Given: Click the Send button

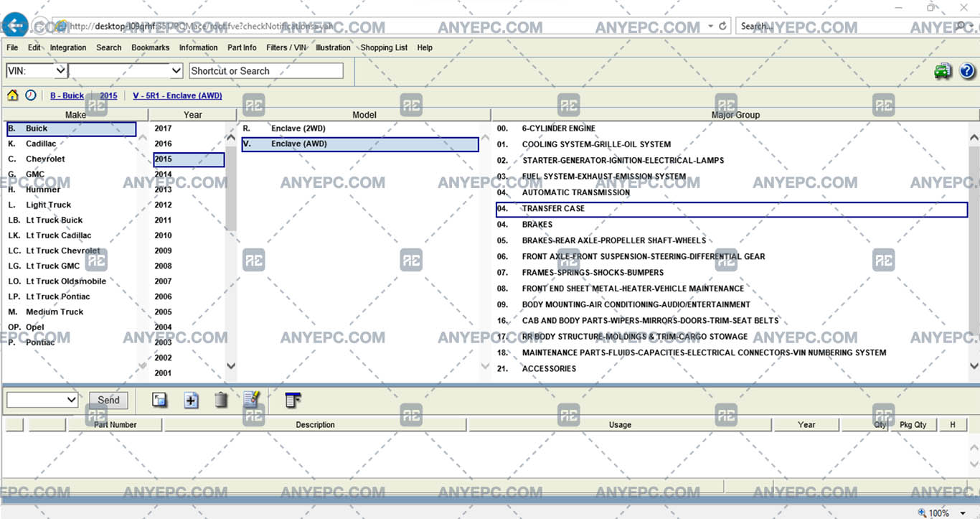Looking at the screenshot, I should point(108,400).
